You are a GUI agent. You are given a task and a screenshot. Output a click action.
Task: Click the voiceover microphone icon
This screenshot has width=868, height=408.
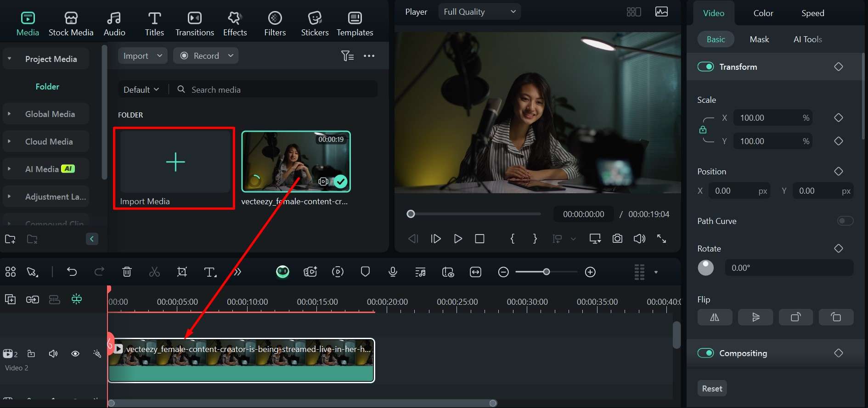tap(393, 272)
